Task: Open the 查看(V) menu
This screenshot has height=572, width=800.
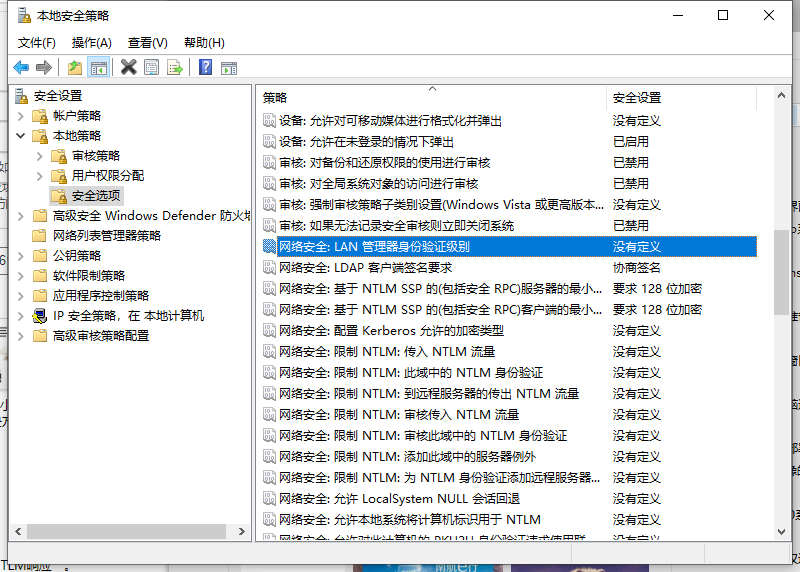Action: pos(147,43)
